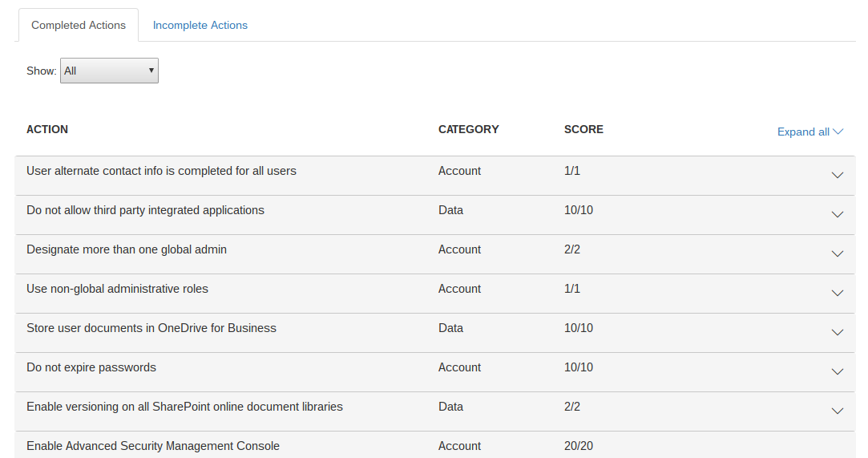The width and height of the screenshot is (868, 458).
Task: Click the 2/2 score for global admin row
Action: click(x=571, y=249)
